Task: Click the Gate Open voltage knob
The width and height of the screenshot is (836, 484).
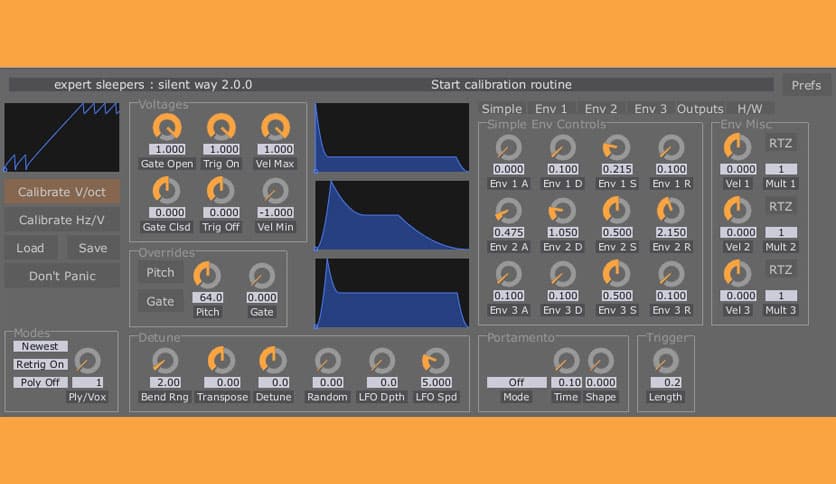Action: tap(167, 127)
